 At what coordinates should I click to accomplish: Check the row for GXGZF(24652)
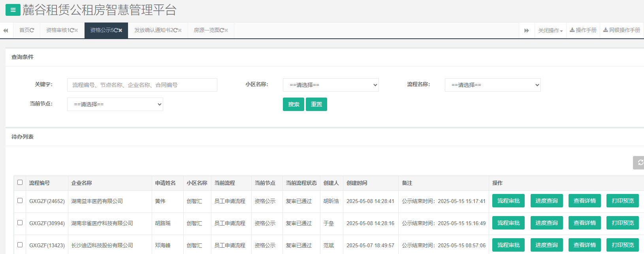[x=20, y=201]
